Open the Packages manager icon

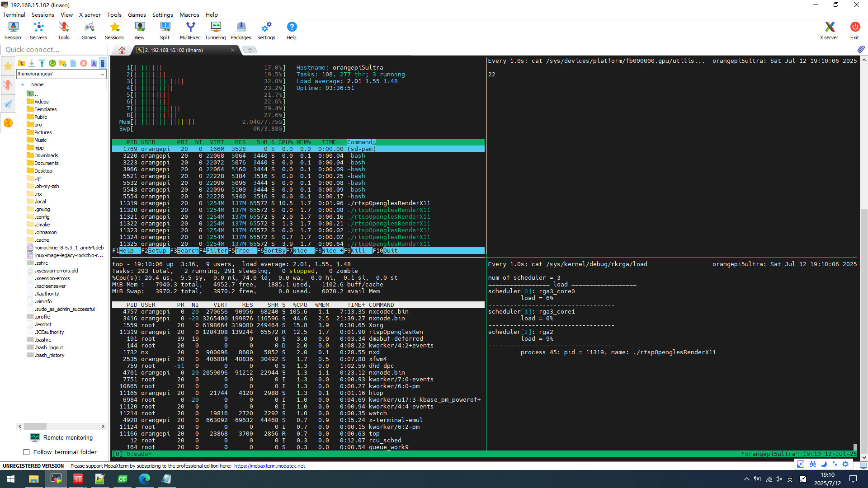tap(241, 31)
